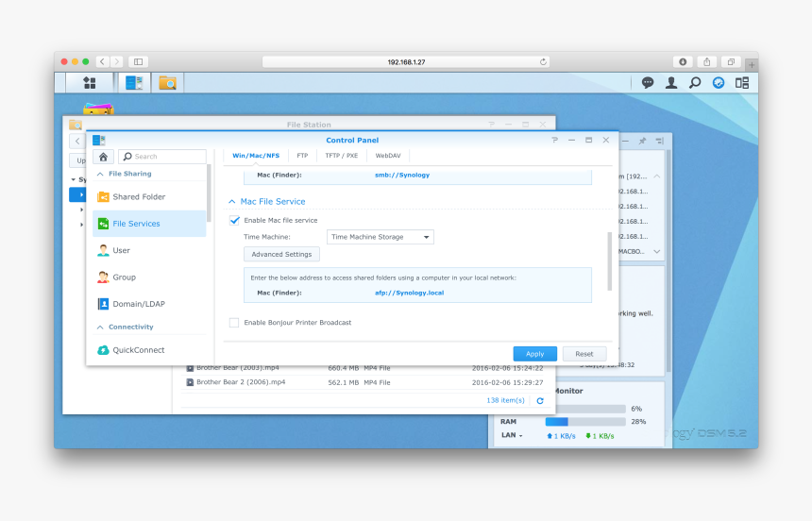This screenshot has height=521, width=812.
Task: Open Shared Folder in the sidebar
Action: [x=149, y=197]
